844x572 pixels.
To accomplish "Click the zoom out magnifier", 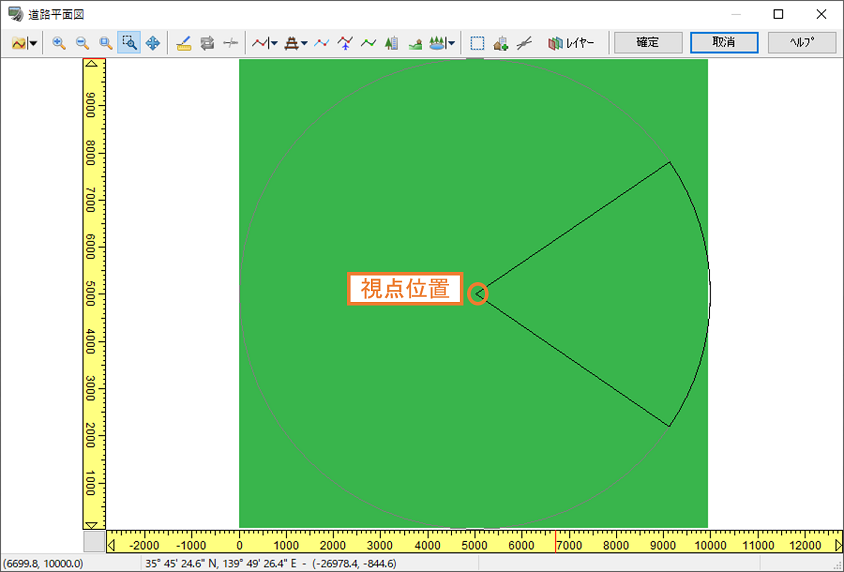I will pyautogui.click(x=82, y=43).
